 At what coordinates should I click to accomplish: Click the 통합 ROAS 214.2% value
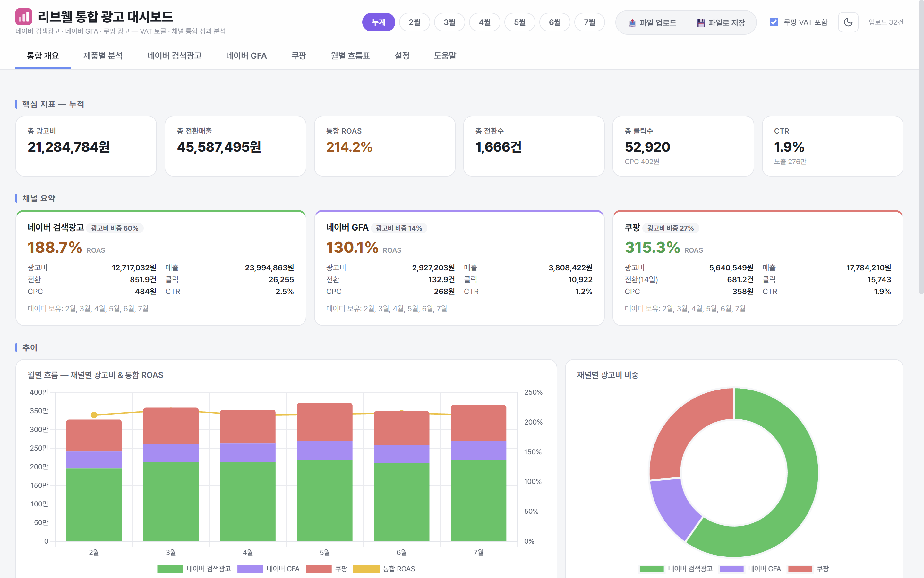tap(349, 147)
